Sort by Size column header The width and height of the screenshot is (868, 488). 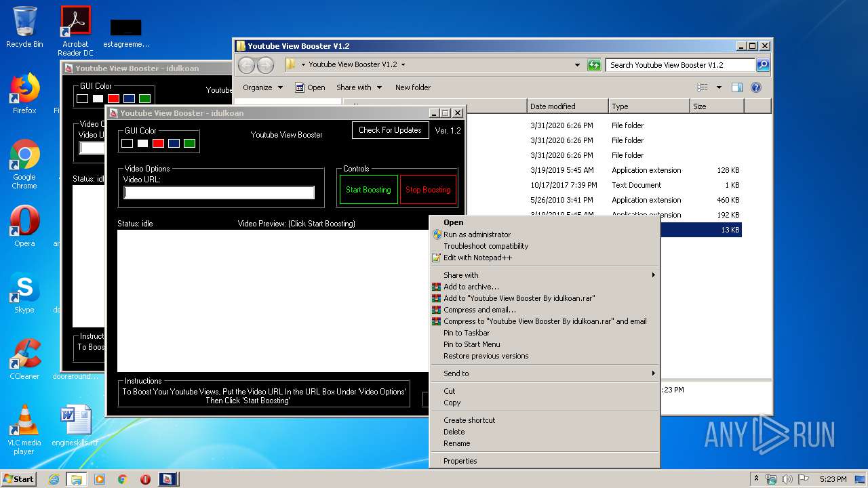(717, 106)
